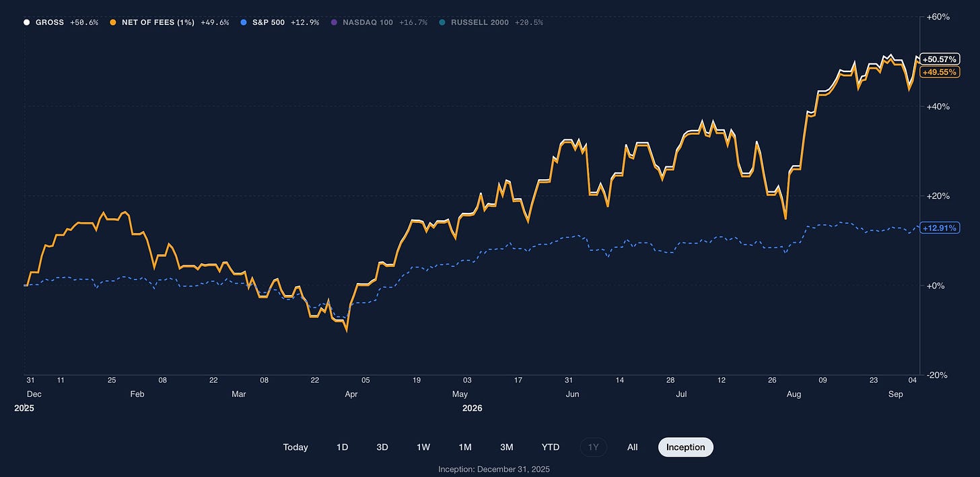Select the Inception range pill
Viewport: 980px width, 477px height.
685,447
